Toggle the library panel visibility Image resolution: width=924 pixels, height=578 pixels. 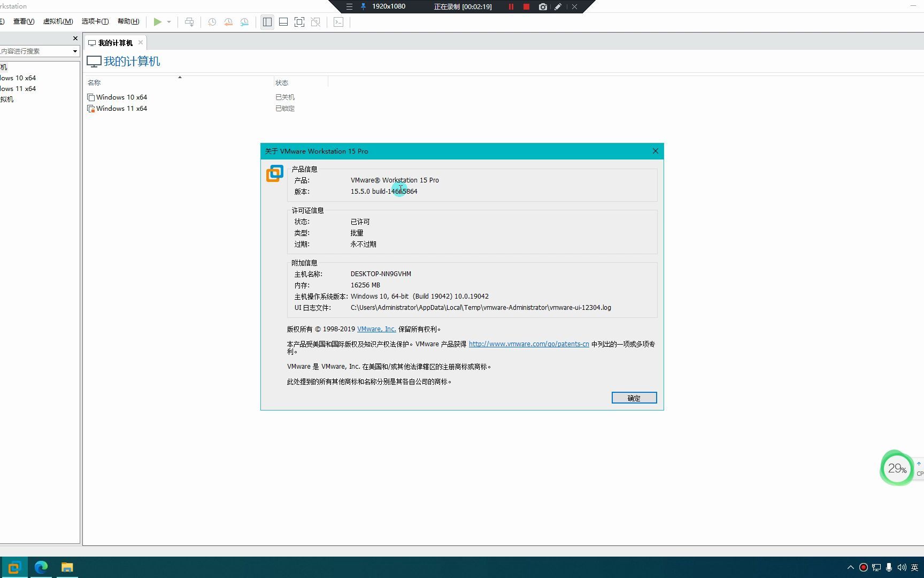tap(267, 22)
